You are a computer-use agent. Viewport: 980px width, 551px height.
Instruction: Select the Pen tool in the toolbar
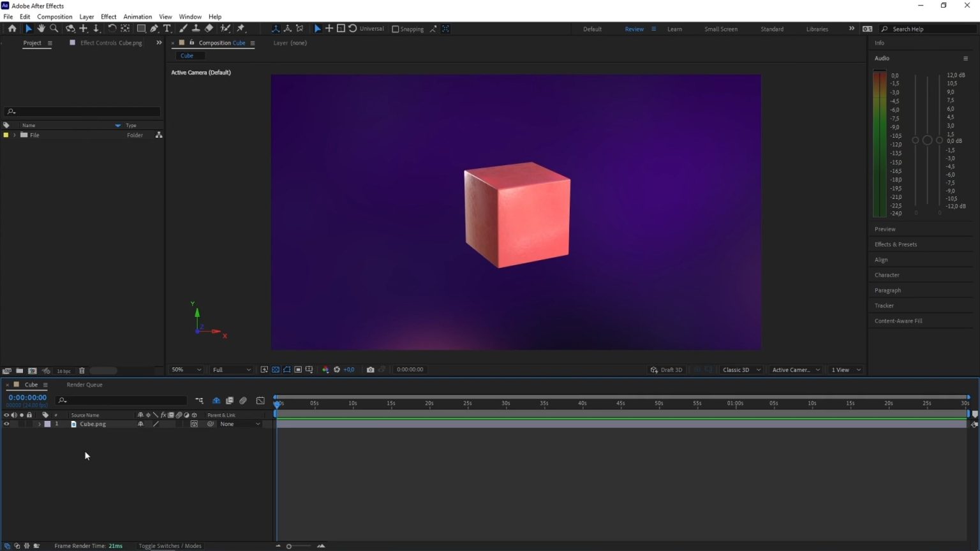pyautogui.click(x=153, y=28)
